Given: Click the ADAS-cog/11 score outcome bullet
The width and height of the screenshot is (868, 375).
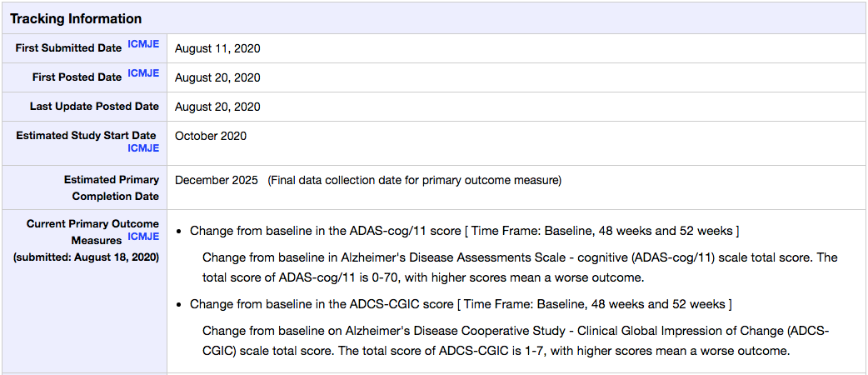Looking at the screenshot, I should coord(465,231).
